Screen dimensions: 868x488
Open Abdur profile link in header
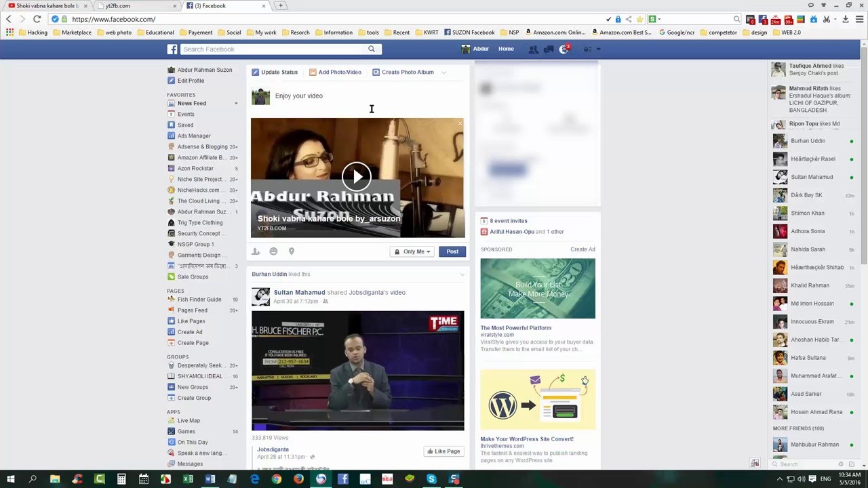[475, 49]
